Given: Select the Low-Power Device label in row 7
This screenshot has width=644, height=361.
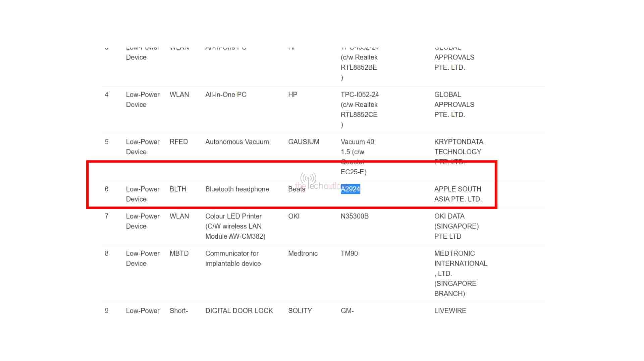Looking at the screenshot, I should click(143, 221).
